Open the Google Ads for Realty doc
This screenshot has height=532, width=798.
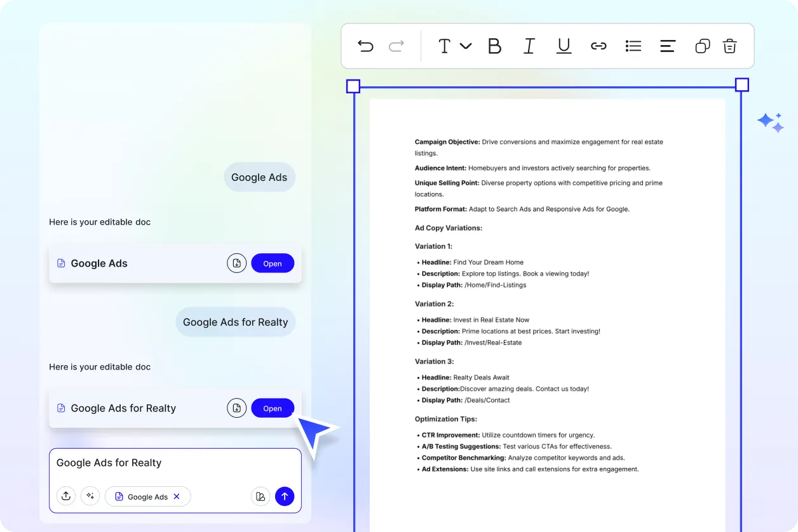coord(273,408)
